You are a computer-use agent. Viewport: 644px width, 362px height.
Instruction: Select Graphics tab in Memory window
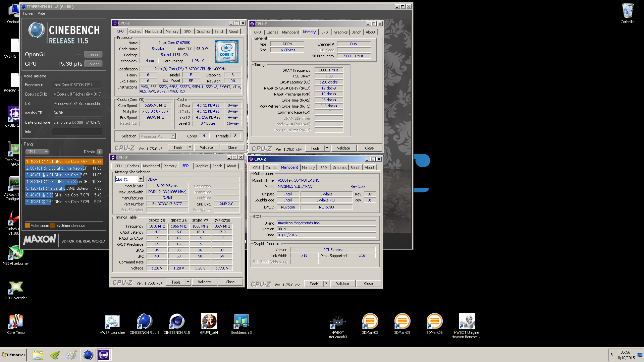[x=341, y=32]
